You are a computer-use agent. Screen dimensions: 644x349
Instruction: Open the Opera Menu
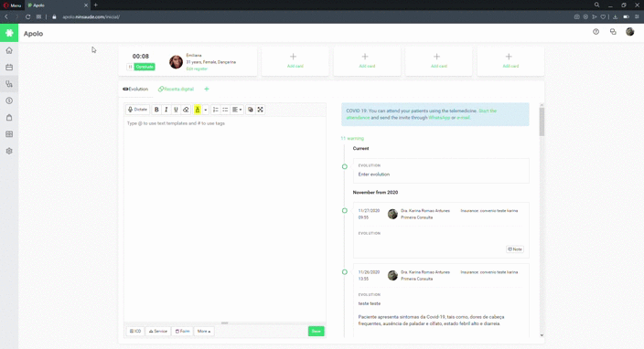12,5
